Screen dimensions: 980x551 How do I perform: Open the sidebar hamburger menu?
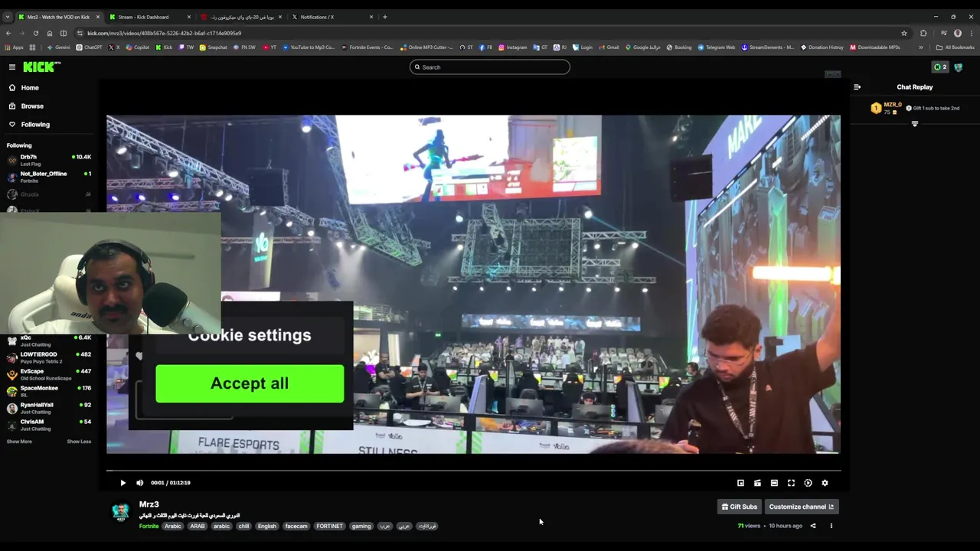pyautogui.click(x=12, y=67)
